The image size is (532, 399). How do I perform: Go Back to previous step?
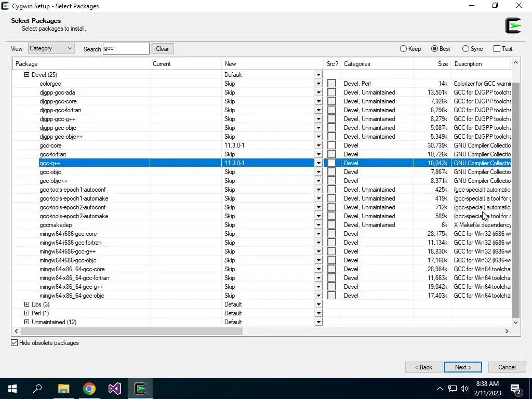tap(424, 367)
